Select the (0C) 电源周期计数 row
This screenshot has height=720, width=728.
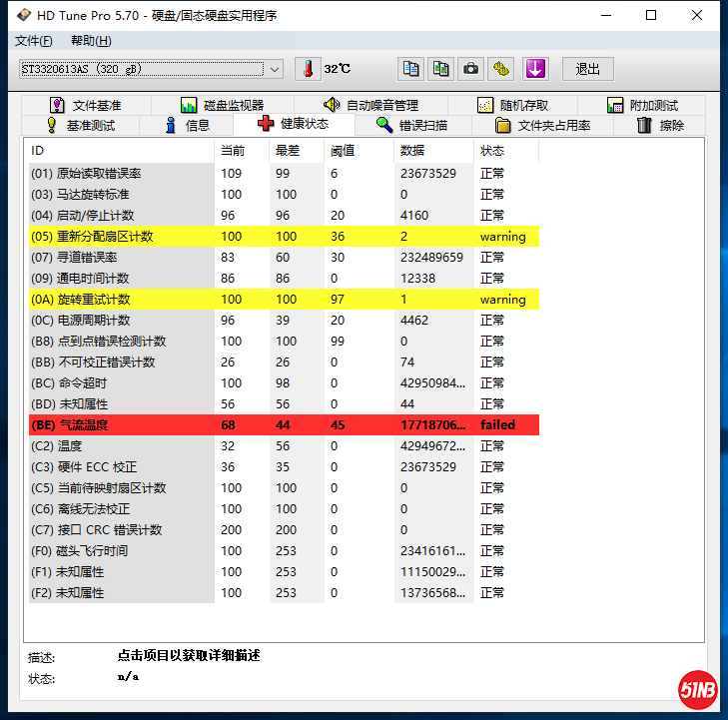click(x=284, y=321)
